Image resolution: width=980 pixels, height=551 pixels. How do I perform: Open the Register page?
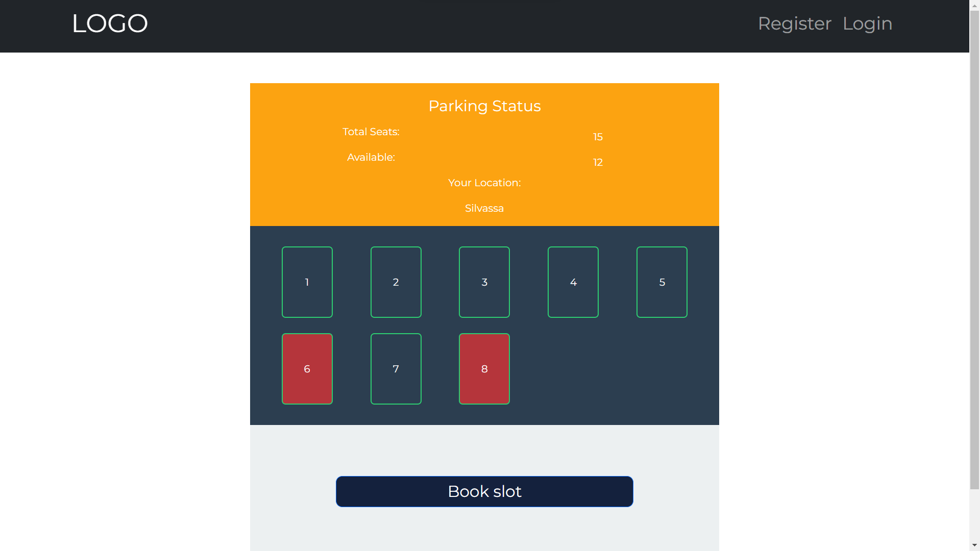pos(795,23)
